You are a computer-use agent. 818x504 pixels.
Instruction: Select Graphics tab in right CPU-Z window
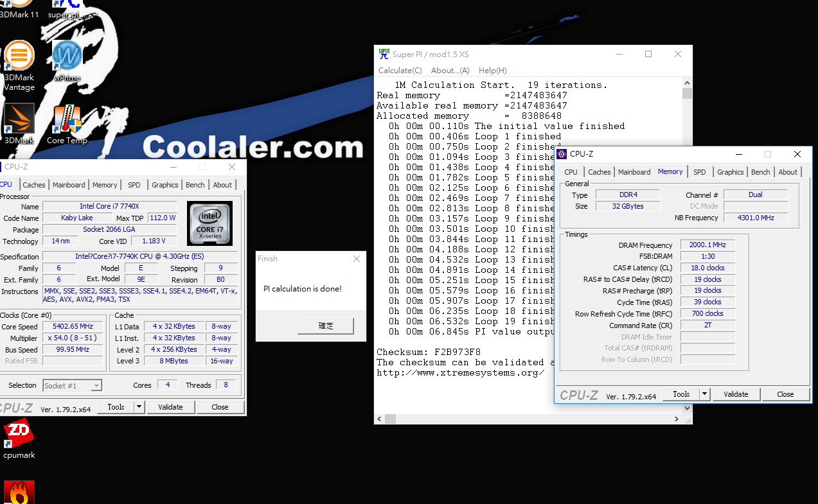[x=731, y=172]
